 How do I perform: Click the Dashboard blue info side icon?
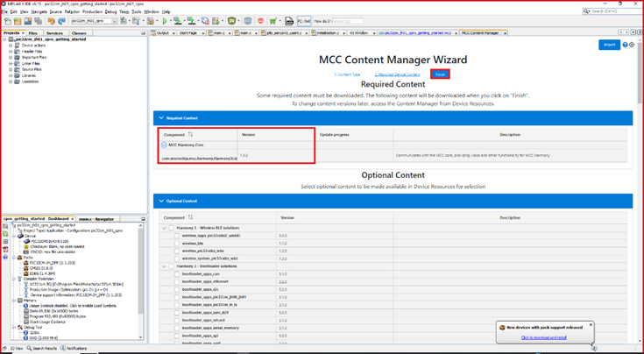(x=5, y=257)
